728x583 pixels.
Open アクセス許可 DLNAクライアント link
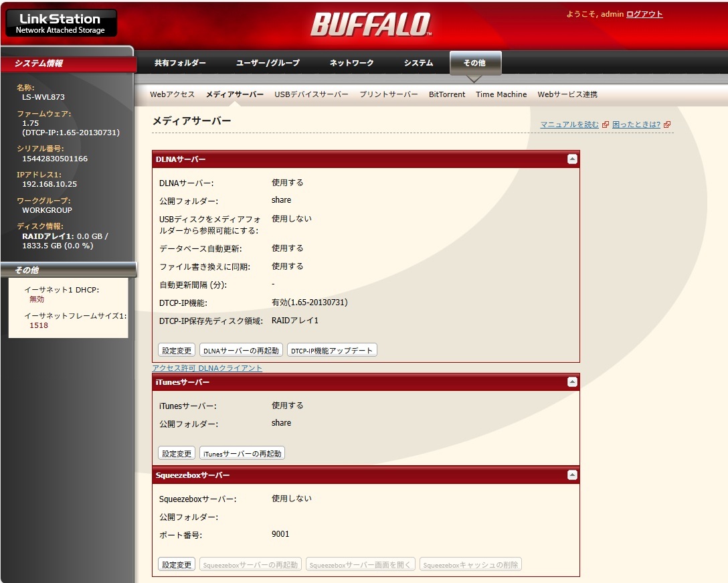coord(207,368)
